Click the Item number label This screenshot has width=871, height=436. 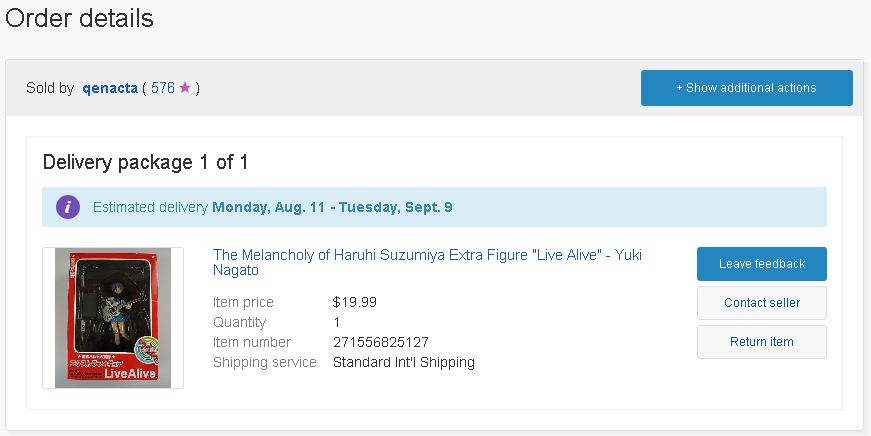251,342
